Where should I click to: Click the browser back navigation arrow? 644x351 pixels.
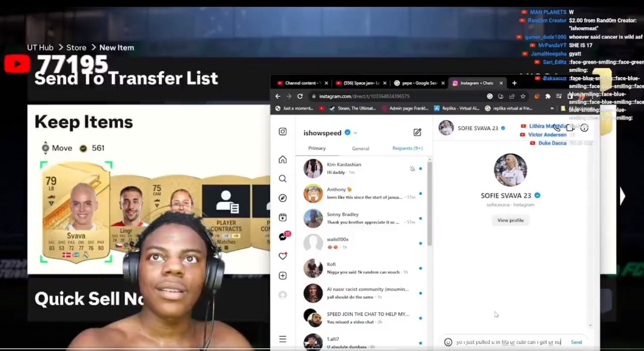[277, 96]
